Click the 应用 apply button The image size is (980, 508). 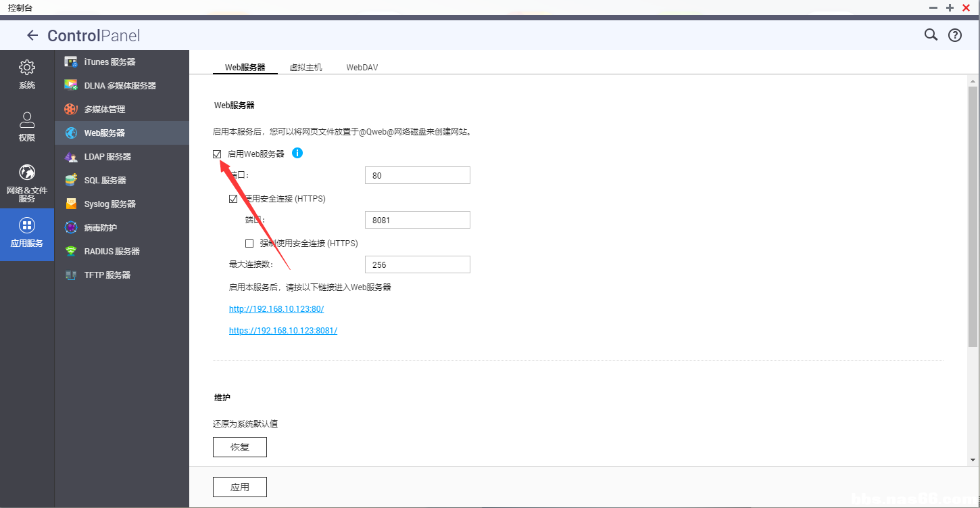239,487
